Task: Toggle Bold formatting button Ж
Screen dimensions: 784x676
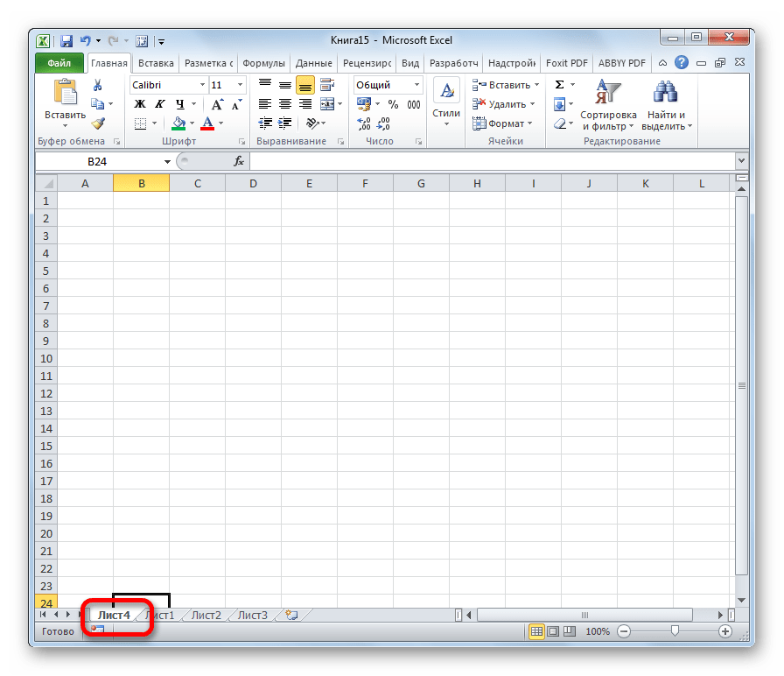Action: pos(140,104)
